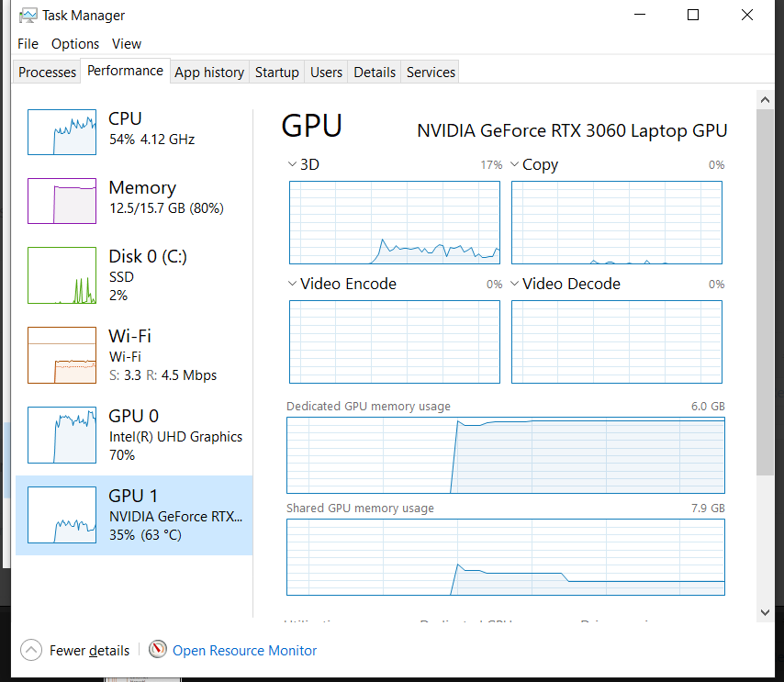Switch to the Details tab
This screenshot has height=682, width=784.
pos(375,73)
